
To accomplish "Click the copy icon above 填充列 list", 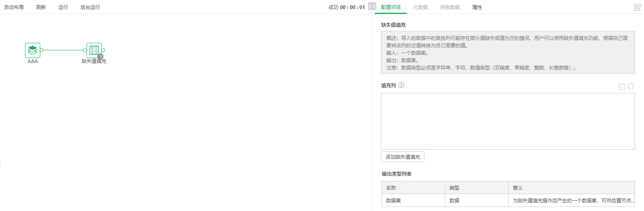I will (621, 86).
